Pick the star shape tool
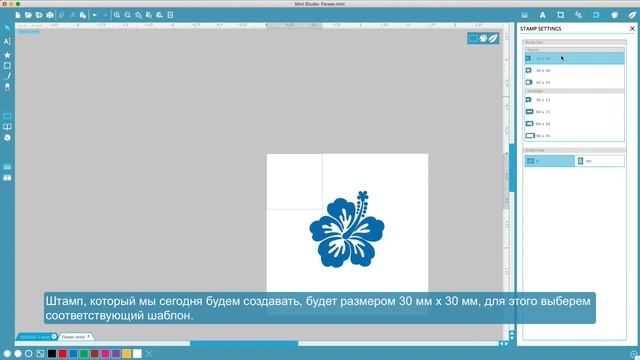The height and width of the screenshot is (360, 640). click(x=7, y=55)
